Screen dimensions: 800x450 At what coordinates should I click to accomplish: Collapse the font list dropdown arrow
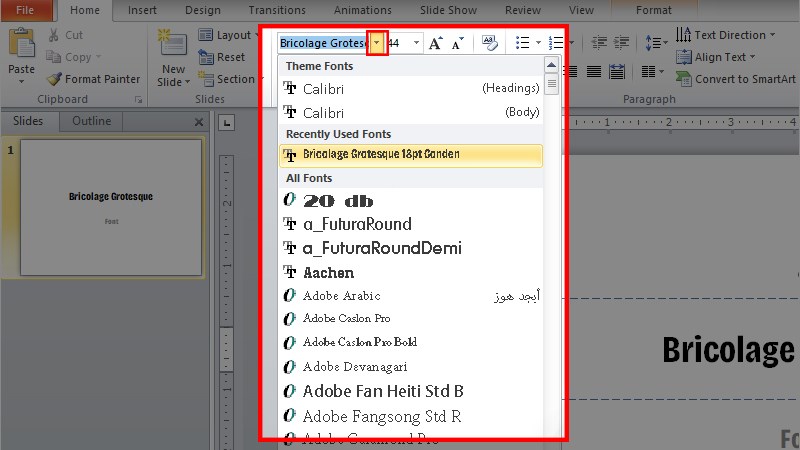[377, 43]
